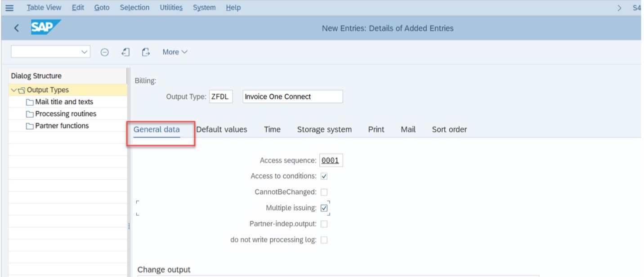Open the Partner functions folder

(62, 126)
